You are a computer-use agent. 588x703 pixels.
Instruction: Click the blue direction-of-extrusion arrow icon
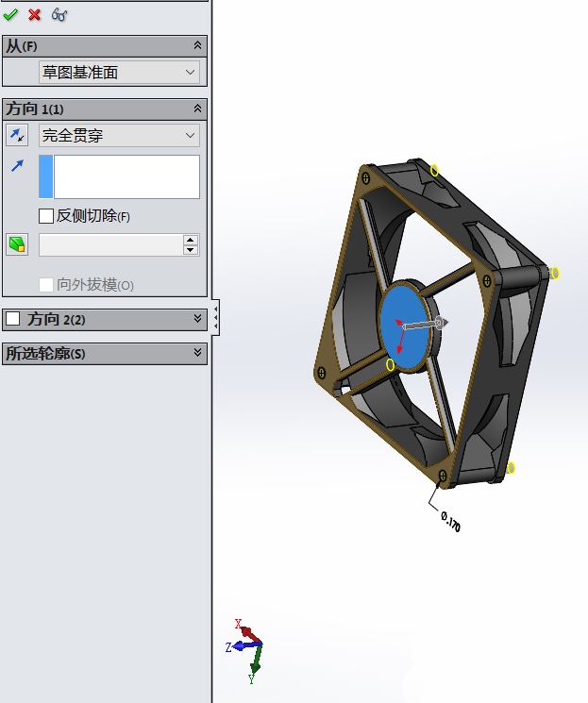[17, 166]
